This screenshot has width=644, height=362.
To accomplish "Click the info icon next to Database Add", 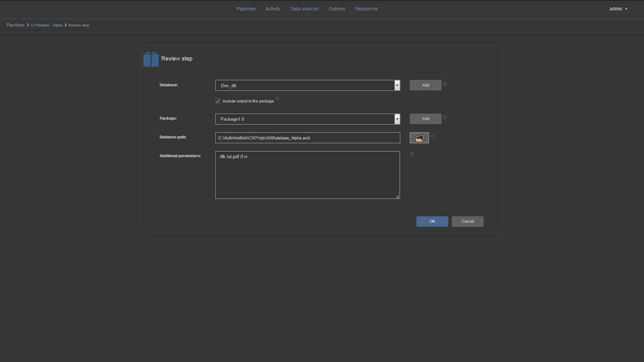I will click(445, 84).
